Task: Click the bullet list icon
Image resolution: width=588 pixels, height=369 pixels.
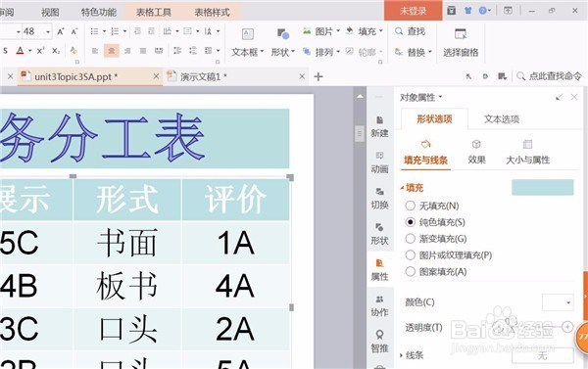Action: click(94, 31)
